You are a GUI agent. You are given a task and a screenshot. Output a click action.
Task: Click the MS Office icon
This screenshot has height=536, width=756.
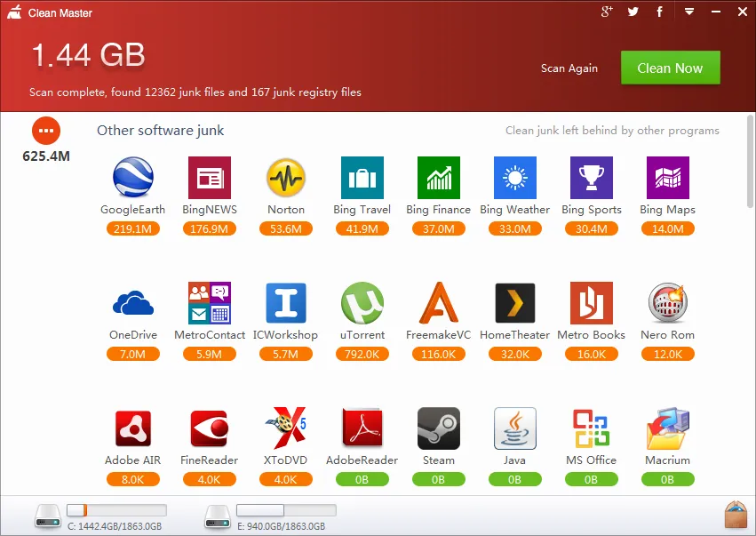[591, 428]
